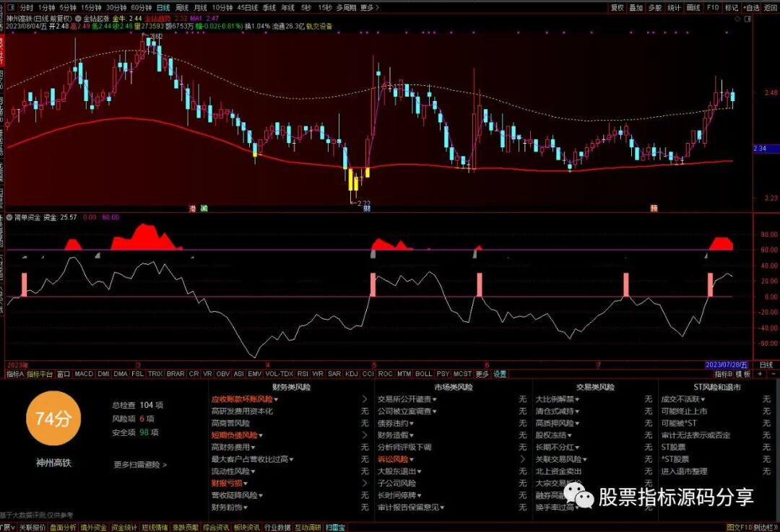The image size is (780, 532).
Task: Select the BOLL indicator
Action: click(423, 374)
